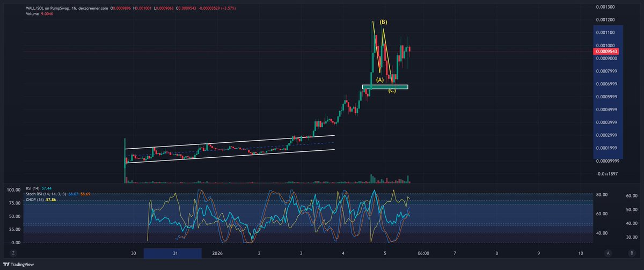644x270 pixels.
Task: Select the white-bordered support zone rectangle
Action: [385, 86]
